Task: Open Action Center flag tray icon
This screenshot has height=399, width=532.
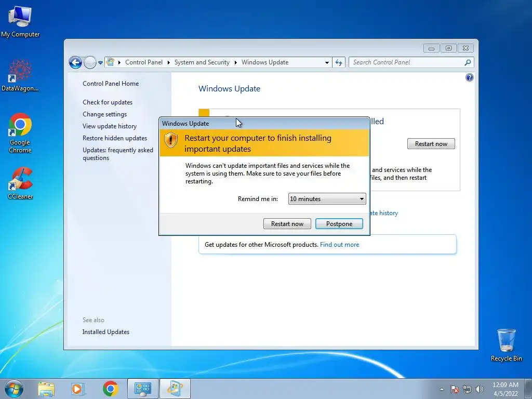Action: tap(454, 389)
